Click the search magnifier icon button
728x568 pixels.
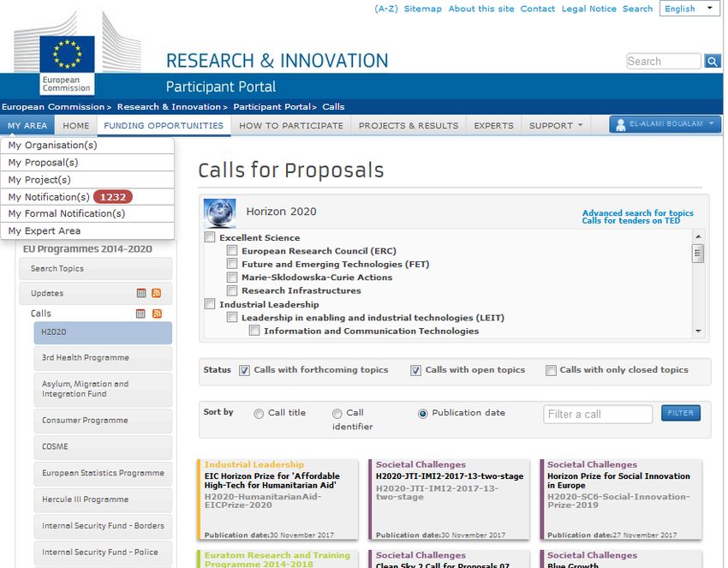(713, 61)
